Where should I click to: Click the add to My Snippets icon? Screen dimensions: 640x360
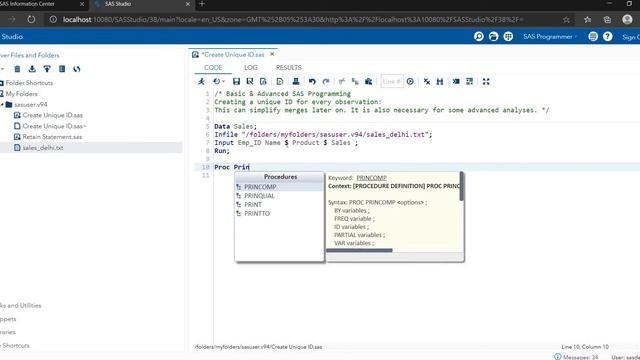[x=280, y=81]
